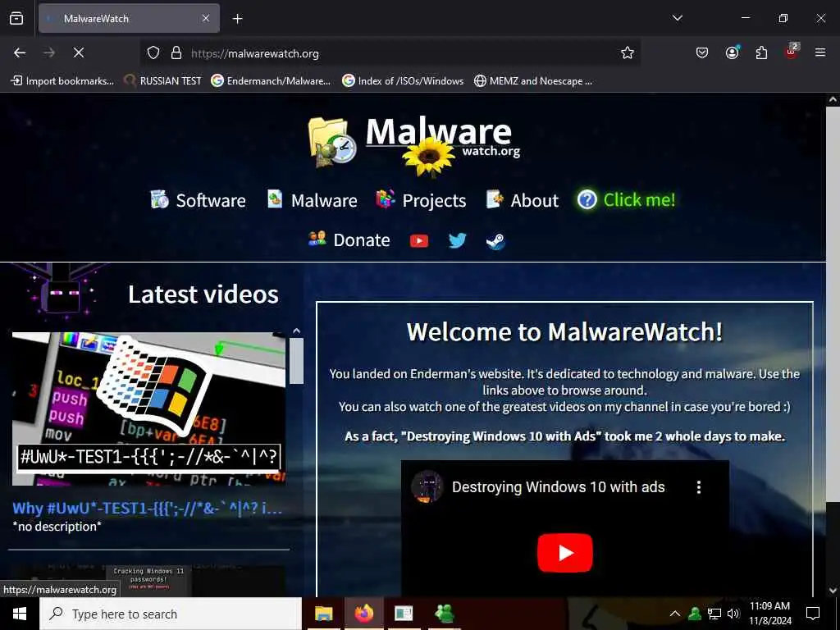Open the Malware menu item

pyautogui.click(x=312, y=200)
